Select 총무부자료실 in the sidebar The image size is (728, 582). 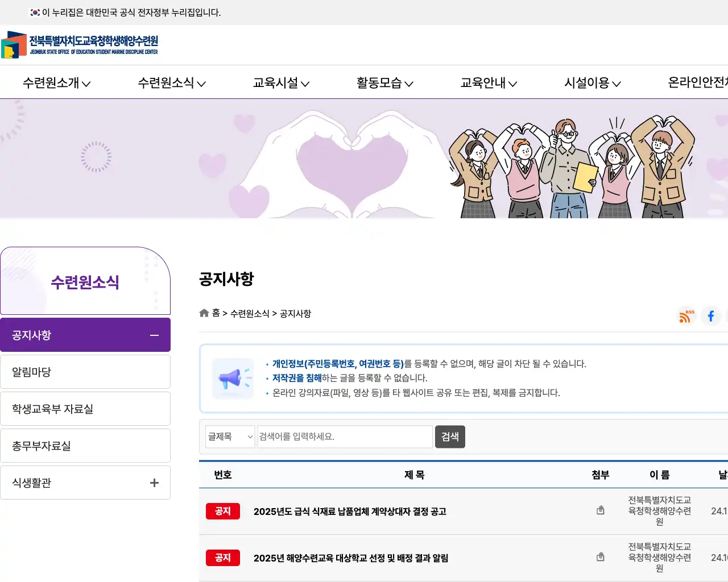85,446
